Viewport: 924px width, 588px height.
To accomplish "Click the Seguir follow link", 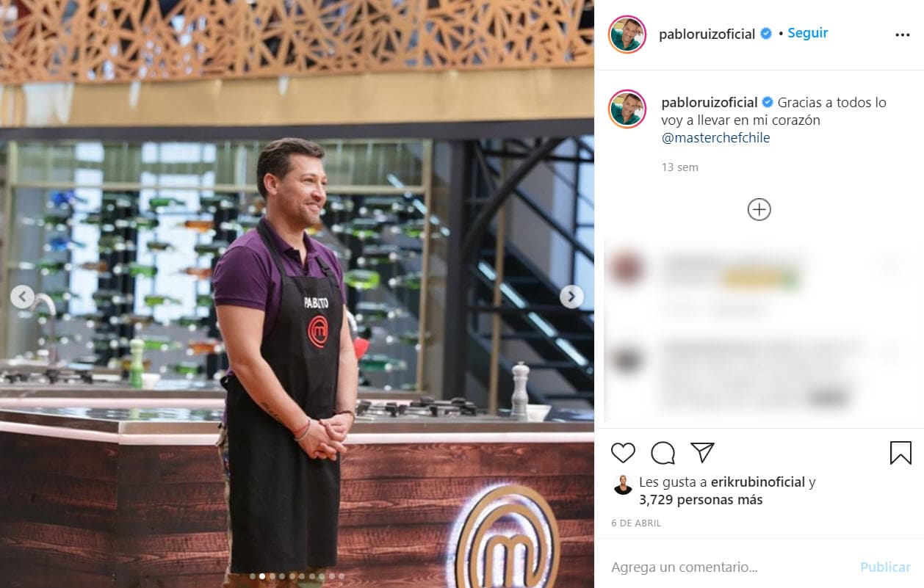I will click(x=808, y=33).
